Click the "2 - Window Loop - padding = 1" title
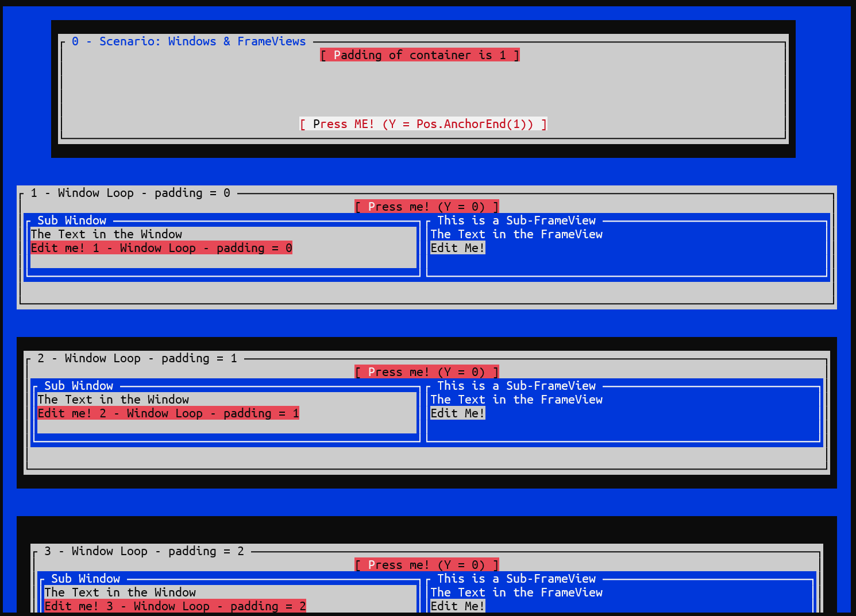Screen dimensions: 856x616 (138, 358)
